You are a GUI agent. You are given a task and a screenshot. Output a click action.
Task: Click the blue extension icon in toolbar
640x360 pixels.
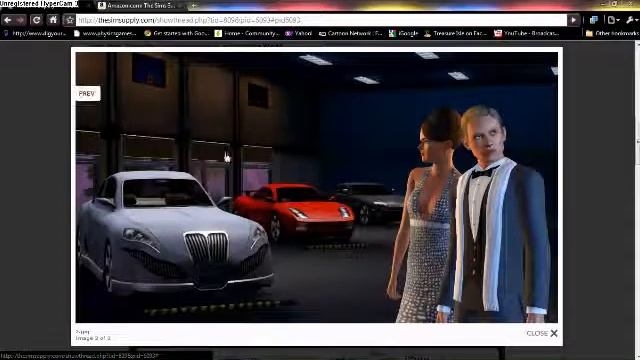pyautogui.click(x=594, y=20)
